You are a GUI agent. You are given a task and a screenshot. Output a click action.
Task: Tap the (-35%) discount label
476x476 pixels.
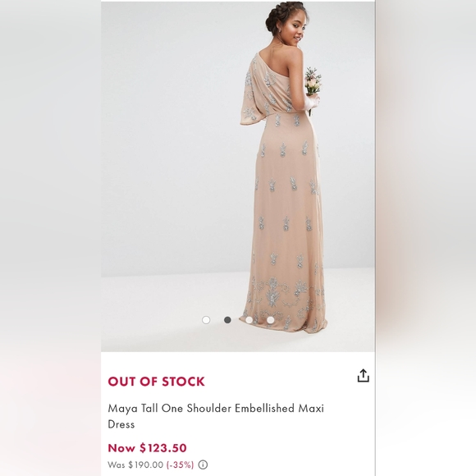(x=180, y=465)
